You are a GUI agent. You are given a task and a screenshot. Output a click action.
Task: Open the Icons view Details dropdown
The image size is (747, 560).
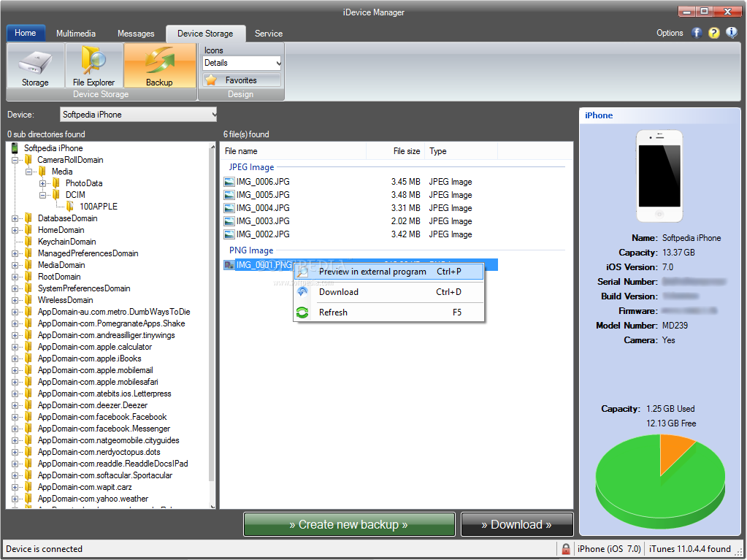pos(242,63)
